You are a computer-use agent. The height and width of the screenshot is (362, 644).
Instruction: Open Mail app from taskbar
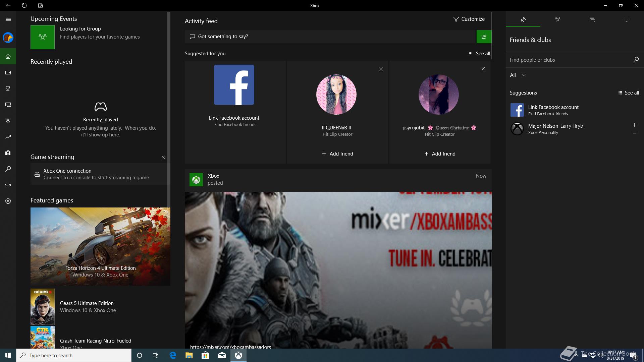[x=222, y=355]
